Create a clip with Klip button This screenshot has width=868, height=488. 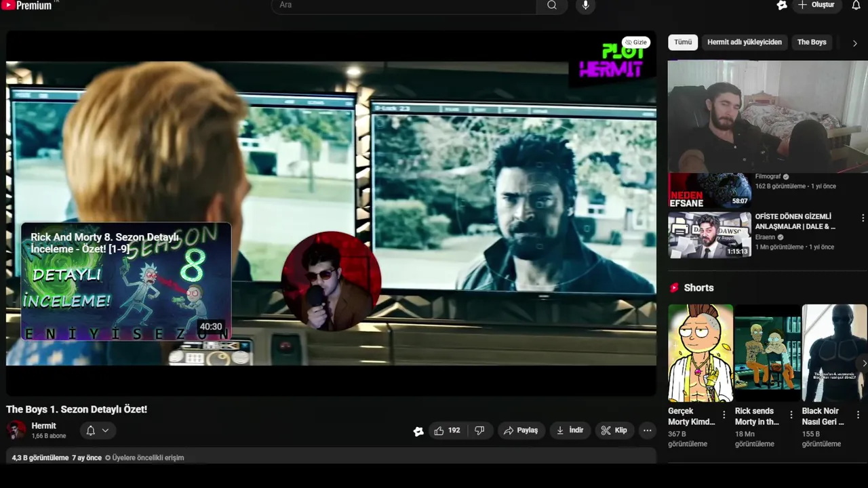coord(614,430)
